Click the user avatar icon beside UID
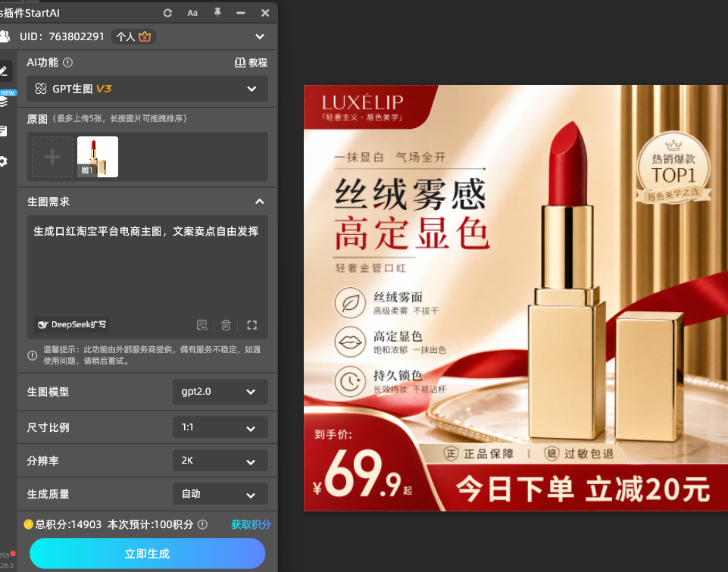The height and width of the screenshot is (572, 728). tap(5, 36)
